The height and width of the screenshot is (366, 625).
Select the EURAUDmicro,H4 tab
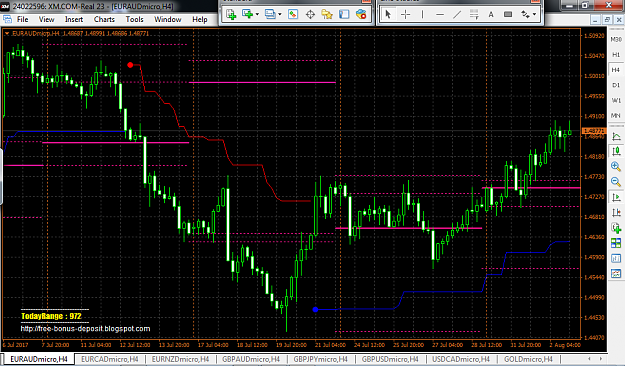pos(39,359)
